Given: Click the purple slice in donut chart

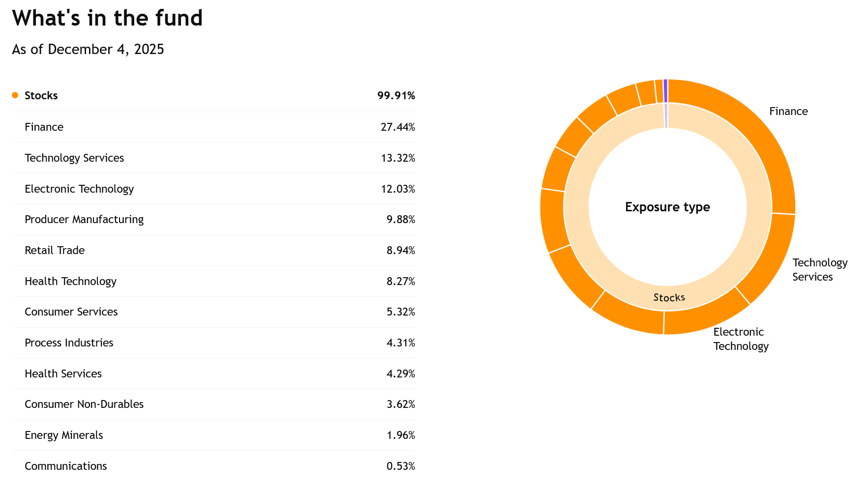Looking at the screenshot, I should coord(665,85).
